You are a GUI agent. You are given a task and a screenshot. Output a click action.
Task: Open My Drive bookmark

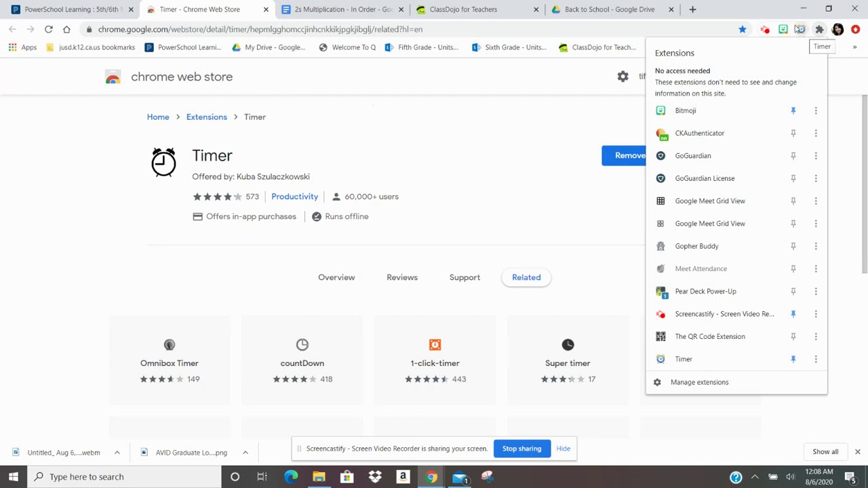click(269, 47)
